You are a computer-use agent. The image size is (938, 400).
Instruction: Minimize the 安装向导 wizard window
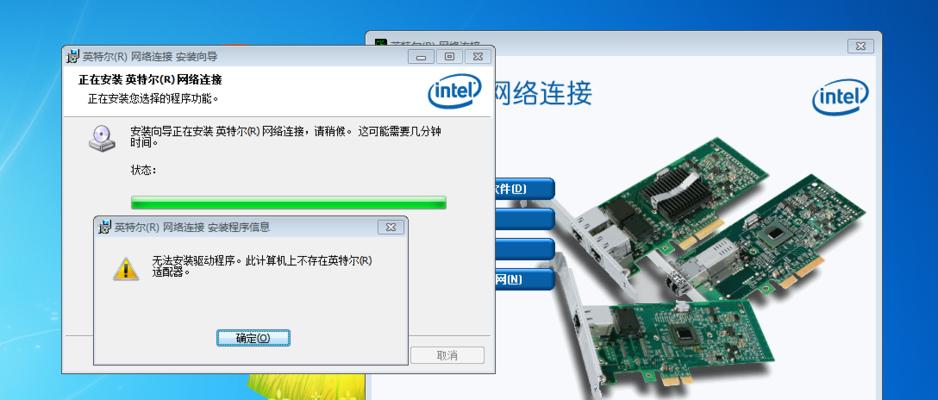click(x=421, y=57)
